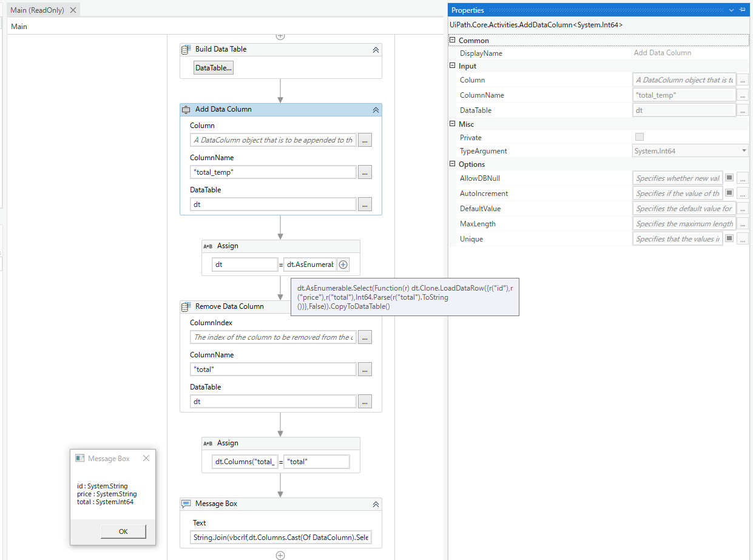
Task: Click the Build Data Table activity icon
Action: (x=186, y=50)
